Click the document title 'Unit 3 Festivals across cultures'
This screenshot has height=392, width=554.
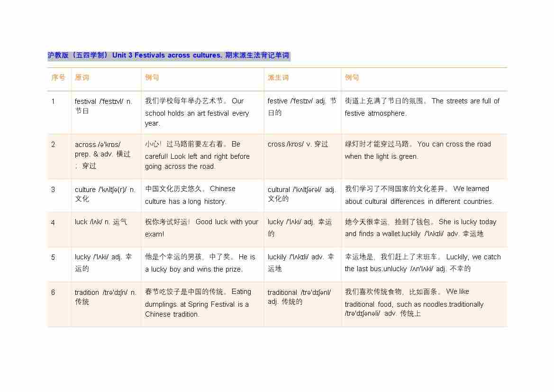(x=168, y=55)
